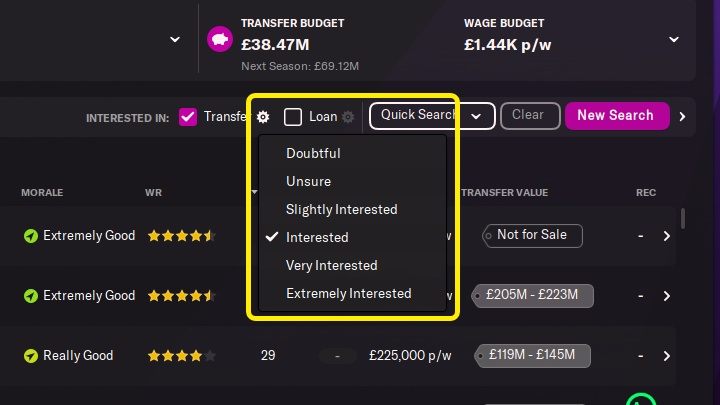
Task: Click the four-star WR rating
Action: pyautogui.click(x=181, y=356)
